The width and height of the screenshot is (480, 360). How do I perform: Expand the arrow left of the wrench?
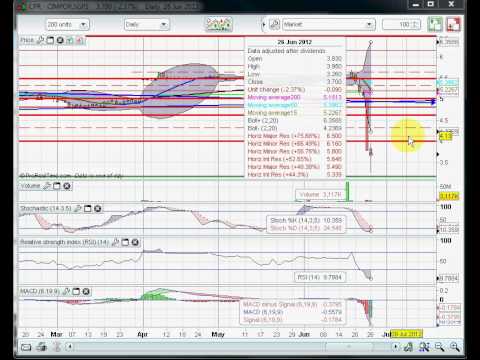(x=264, y=24)
